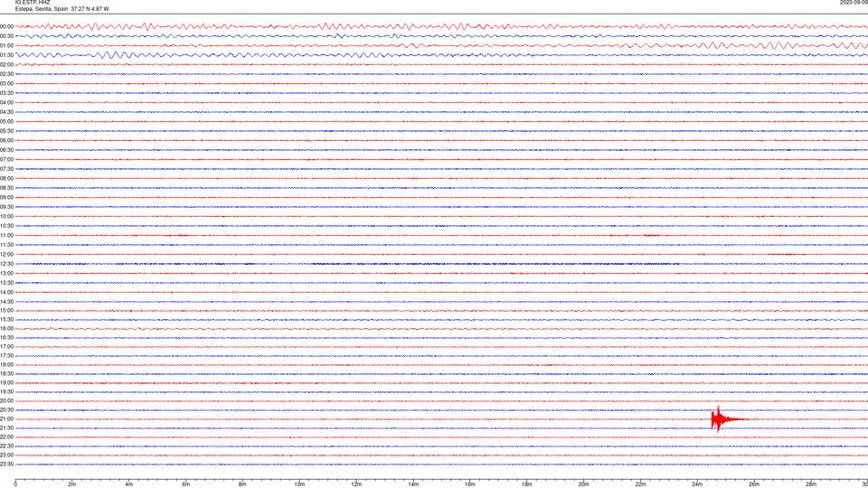This screenshot has width=868, height=488.
Task: Select the 23:30 trace time label
Action: pos(6,465)
